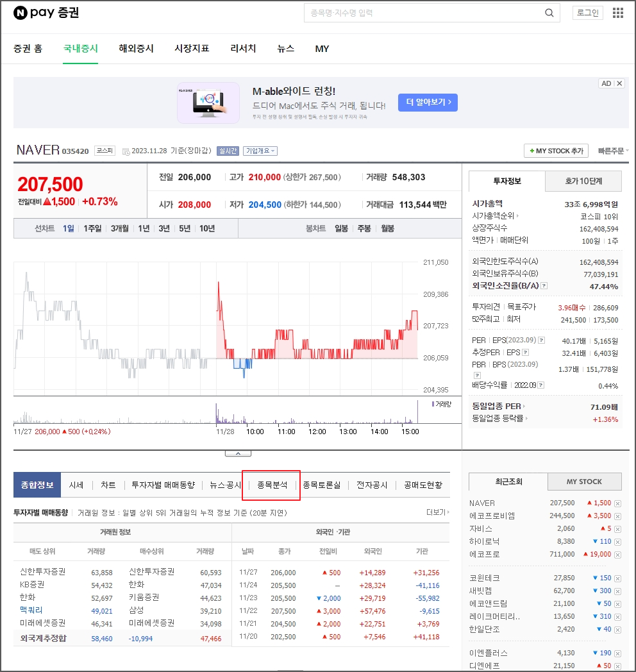This screenshot has height=672, width=636.
Task: Open the 리서치 menu
Action: point(243,49)
